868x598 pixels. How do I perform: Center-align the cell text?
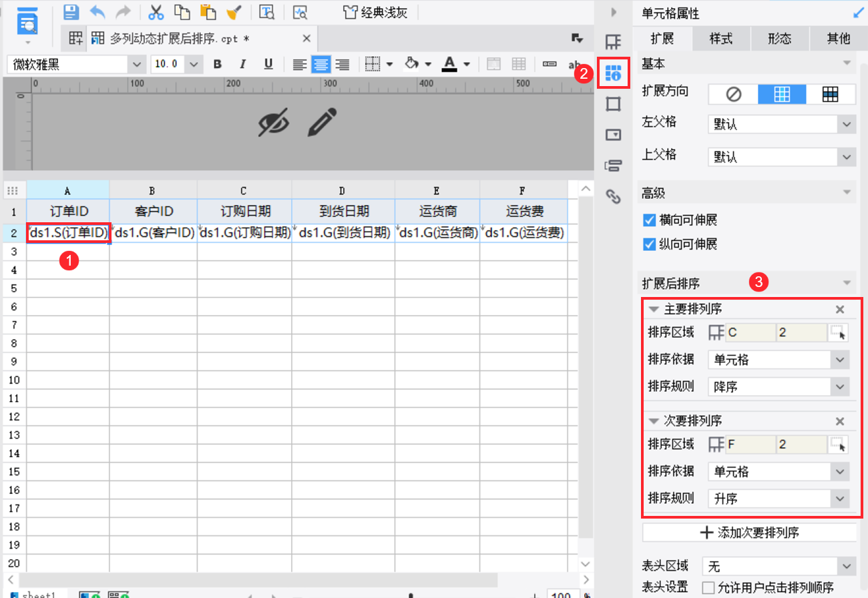coord(321,64)
